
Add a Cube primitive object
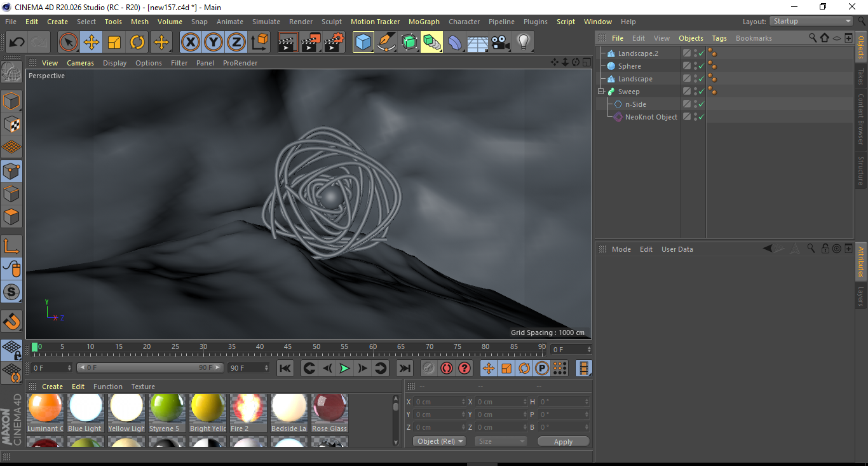coord(363,43)
